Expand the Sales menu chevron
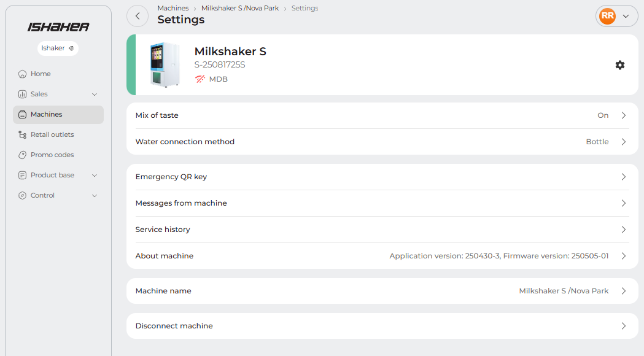The width and height of the screenshot is (644, 356). coord(95,94)
